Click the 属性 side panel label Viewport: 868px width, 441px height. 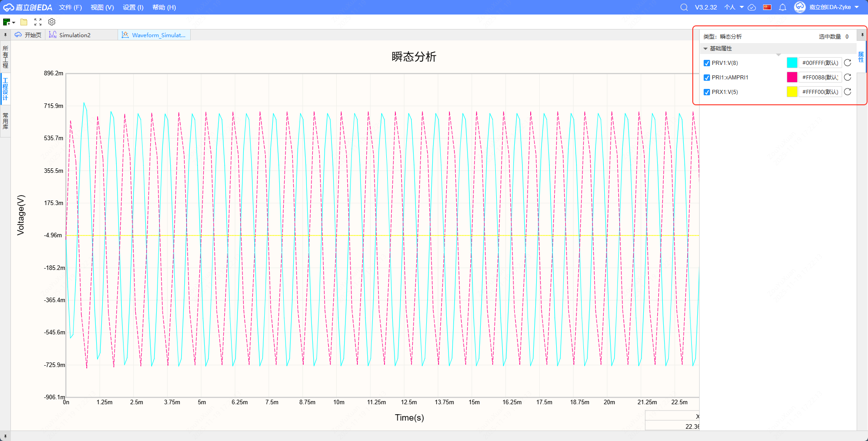click(861, 57)
